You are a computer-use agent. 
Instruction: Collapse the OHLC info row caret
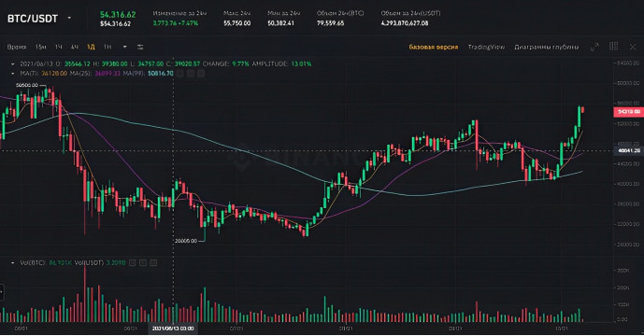13,64
